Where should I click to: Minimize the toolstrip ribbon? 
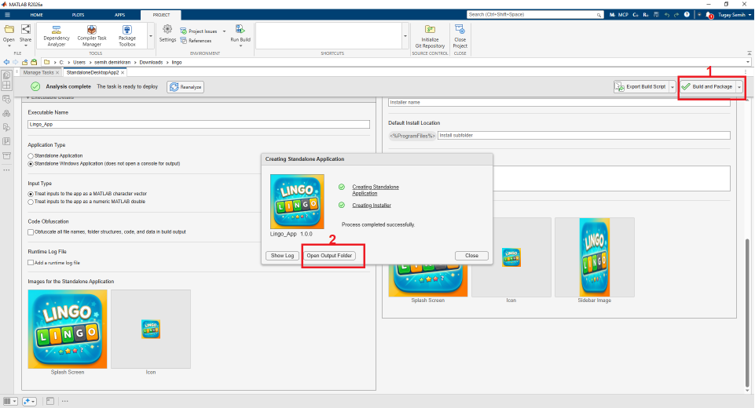[749, 53]
